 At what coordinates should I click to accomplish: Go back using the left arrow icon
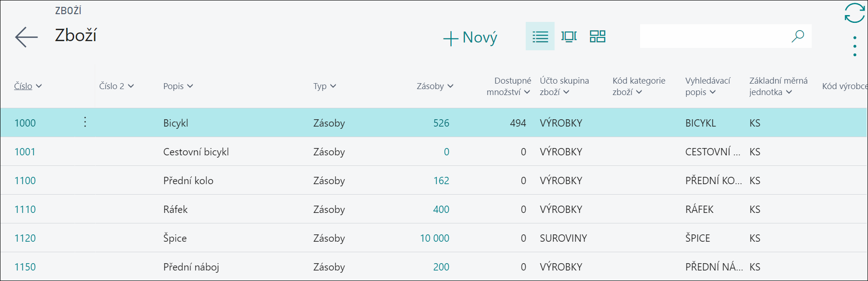pyautogui.click(x=26, y=37)
